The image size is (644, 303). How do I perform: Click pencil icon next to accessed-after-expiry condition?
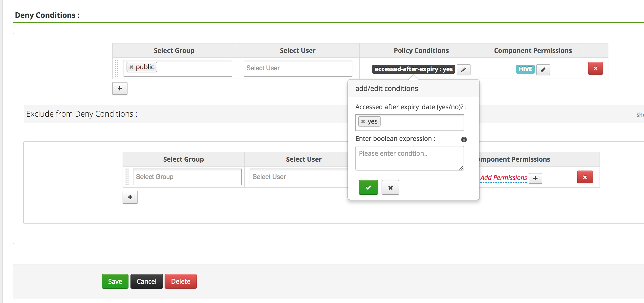pos(463,69)
